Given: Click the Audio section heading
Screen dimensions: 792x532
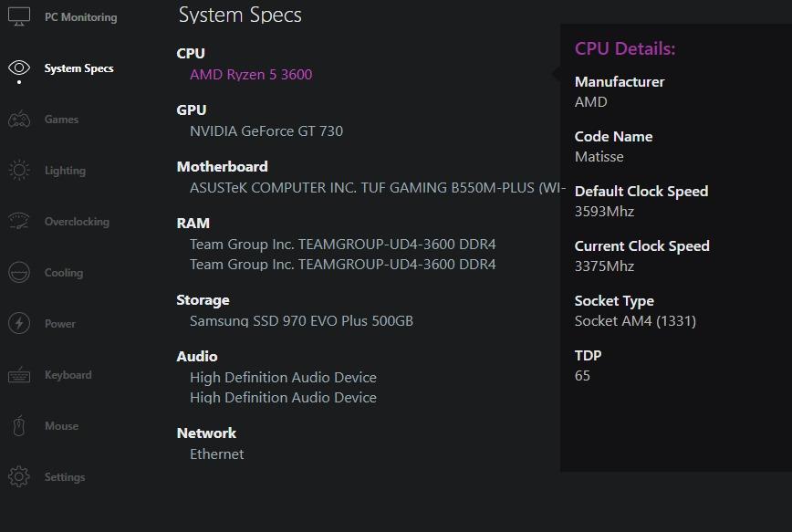Looking at the screenshot, I should [x=197, y=357].
